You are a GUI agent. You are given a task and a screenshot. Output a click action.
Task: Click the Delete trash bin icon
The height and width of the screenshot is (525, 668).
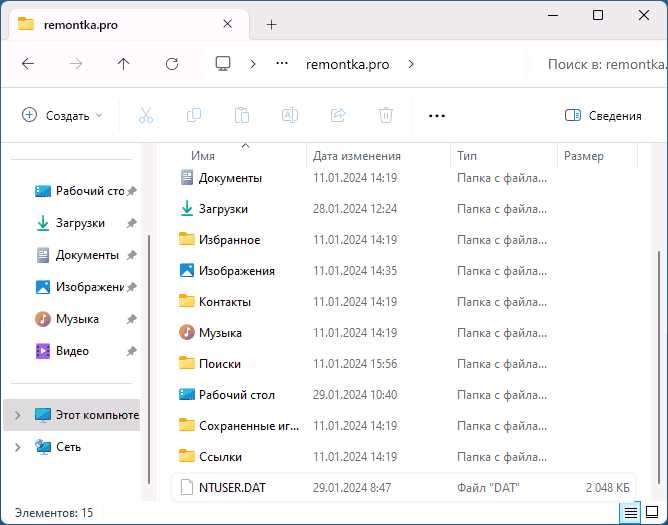coord(386,115)
